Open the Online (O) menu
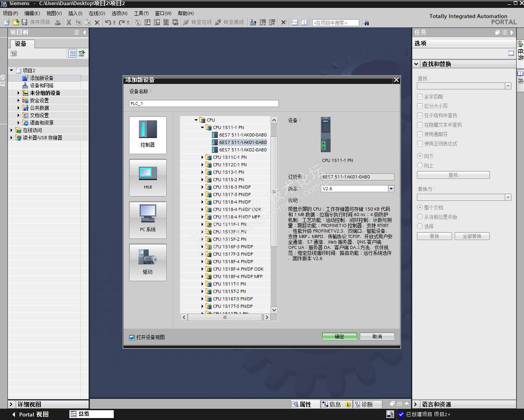 (97, 13)
